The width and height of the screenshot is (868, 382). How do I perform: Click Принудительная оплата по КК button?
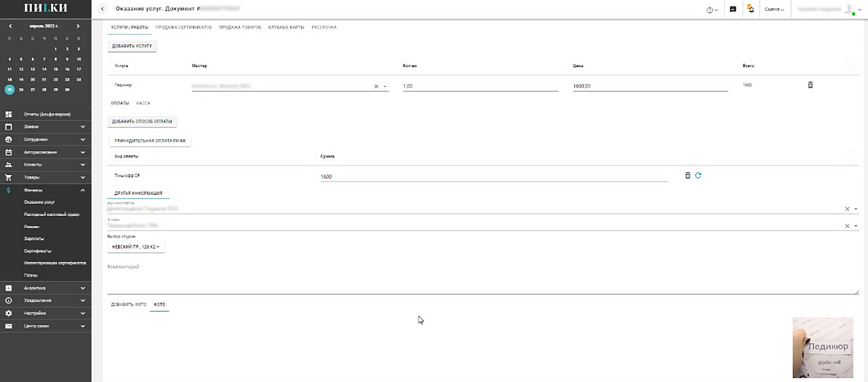[x=150, y=141]
